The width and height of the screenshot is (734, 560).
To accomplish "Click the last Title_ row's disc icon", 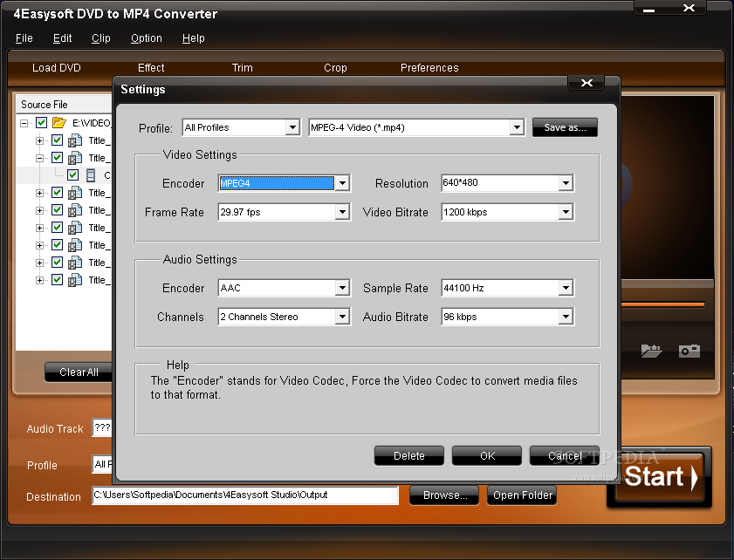I will click(x=75, y=280).
